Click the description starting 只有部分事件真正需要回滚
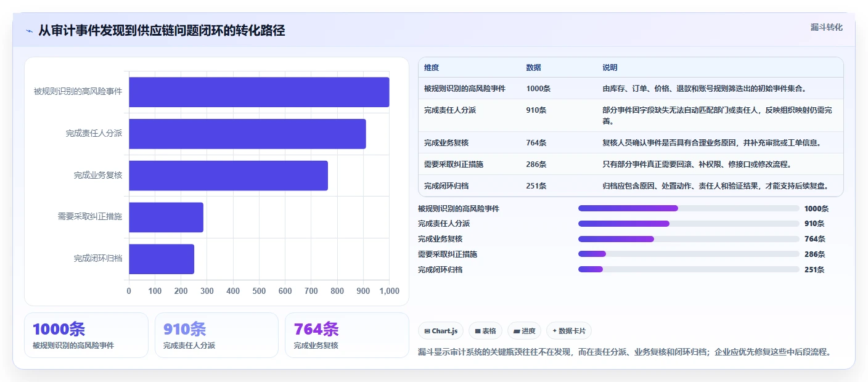Viewport: 868px width, 382px height. (x=697, y=165)
